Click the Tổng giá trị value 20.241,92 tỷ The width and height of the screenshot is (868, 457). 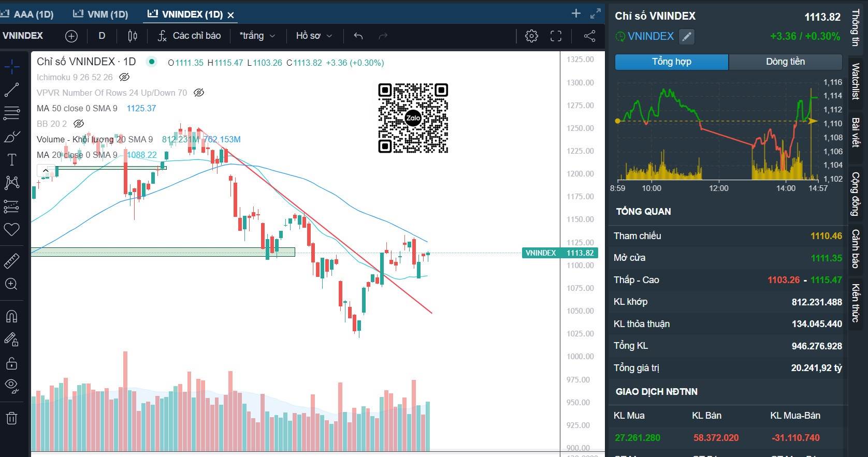(x=816, y=368)
